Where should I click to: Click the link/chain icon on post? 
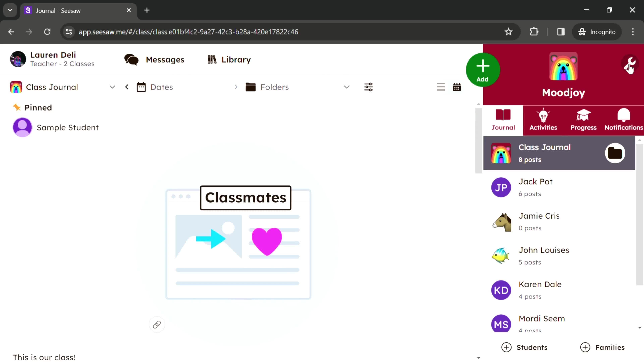tap(157, 324)
